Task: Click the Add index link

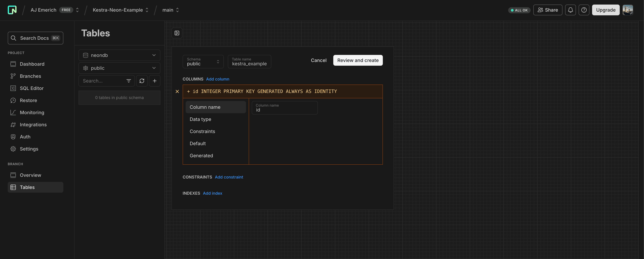Action: 212,193
